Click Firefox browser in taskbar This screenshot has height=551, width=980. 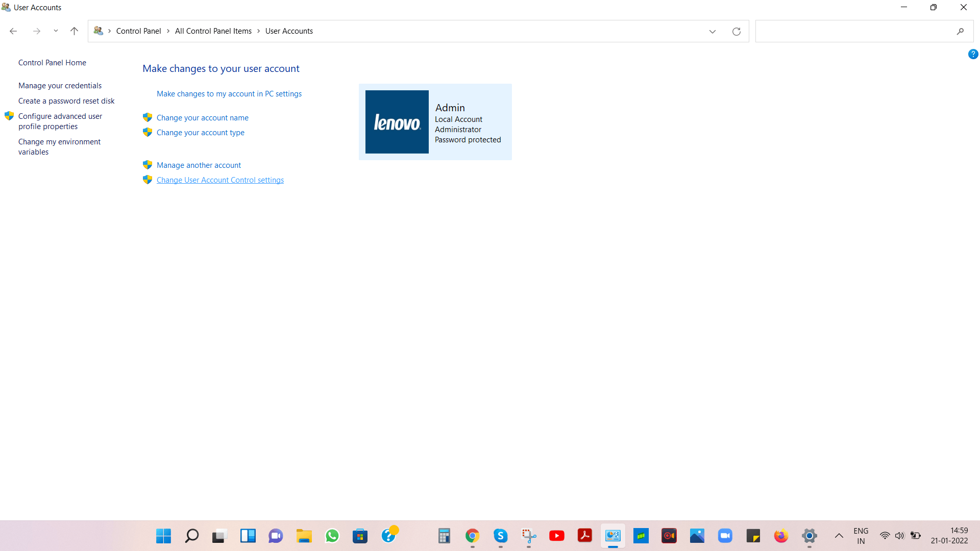(781, 536)
